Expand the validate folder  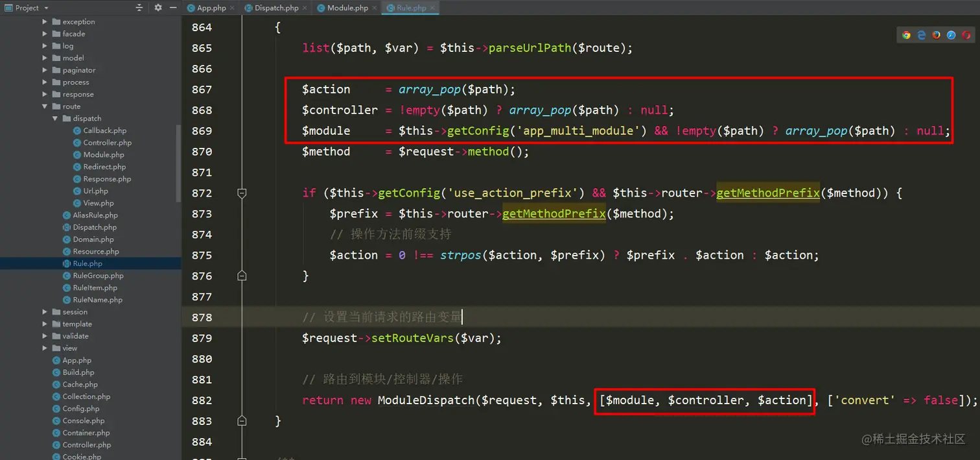45,336
